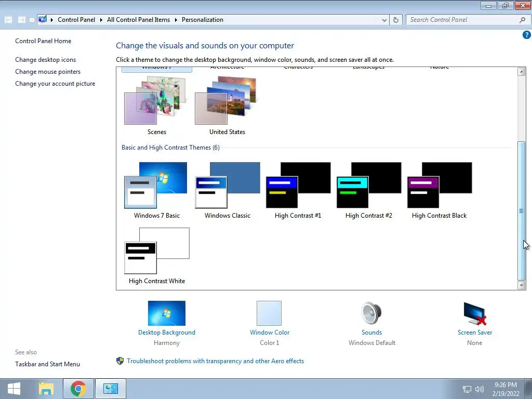Viewport: 532px width, 399px height.
Task: Click the Forward navigation arrow
Action: coord(21,20)
